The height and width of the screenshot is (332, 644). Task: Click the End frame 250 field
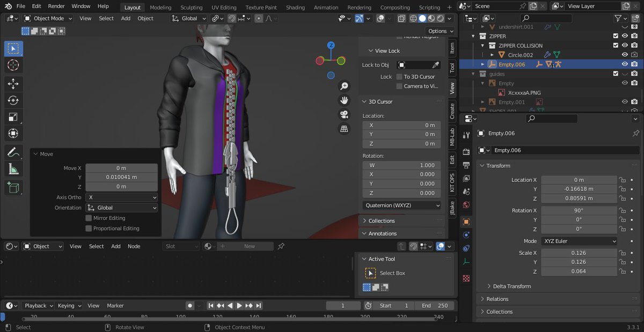pyautogui.click(x=434, y=306)
